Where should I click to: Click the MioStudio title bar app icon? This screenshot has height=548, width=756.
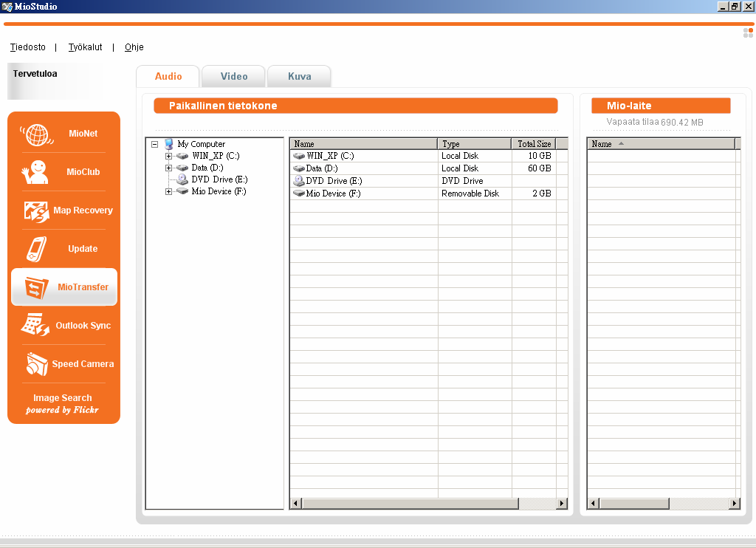[7, 7]
